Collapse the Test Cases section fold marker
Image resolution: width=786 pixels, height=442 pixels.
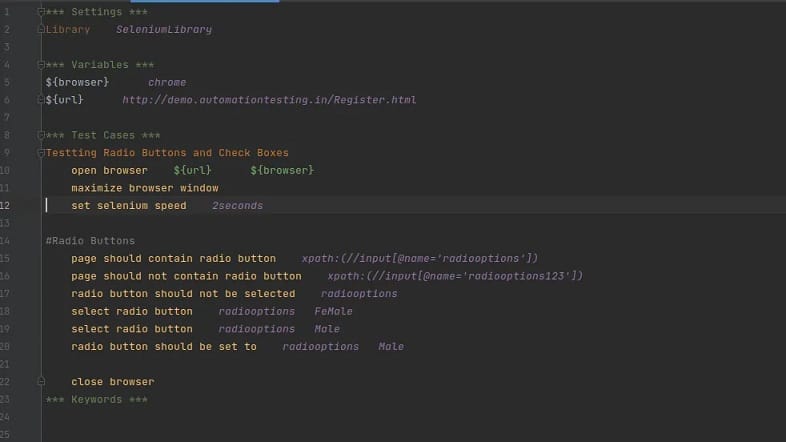pos(41,135)
